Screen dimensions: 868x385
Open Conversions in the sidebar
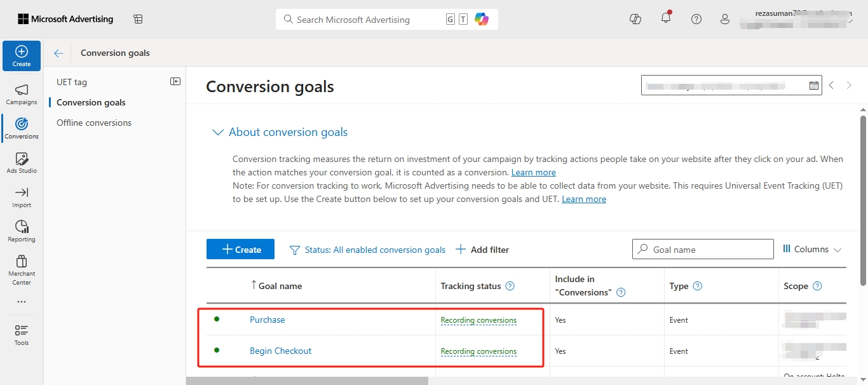click(22, 128)
